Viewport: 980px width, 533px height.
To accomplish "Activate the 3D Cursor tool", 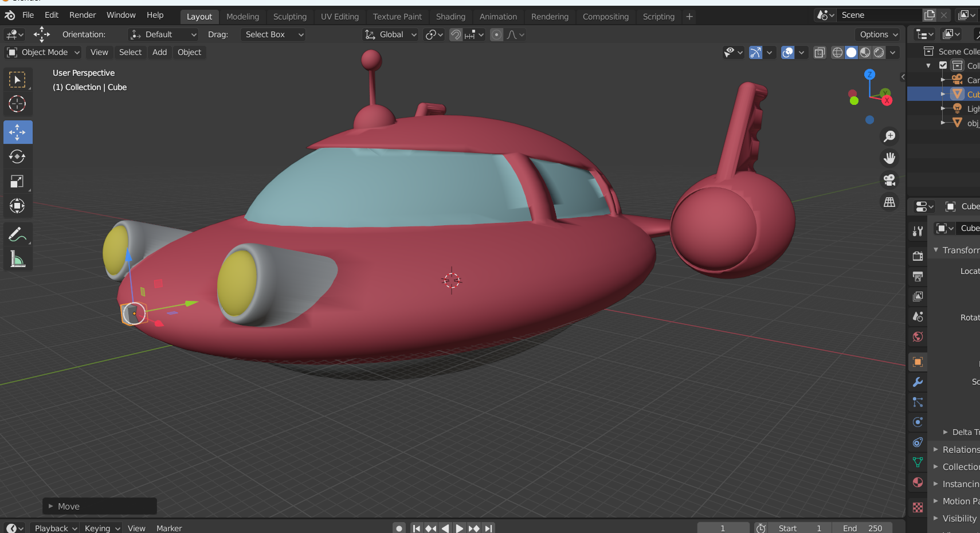I will (x=17, y=104).
